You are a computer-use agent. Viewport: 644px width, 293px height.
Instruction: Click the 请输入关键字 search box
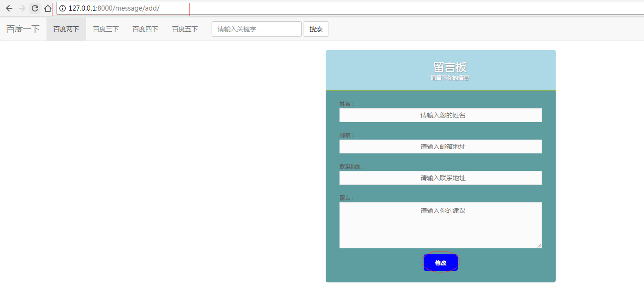[x=256, y=29]
